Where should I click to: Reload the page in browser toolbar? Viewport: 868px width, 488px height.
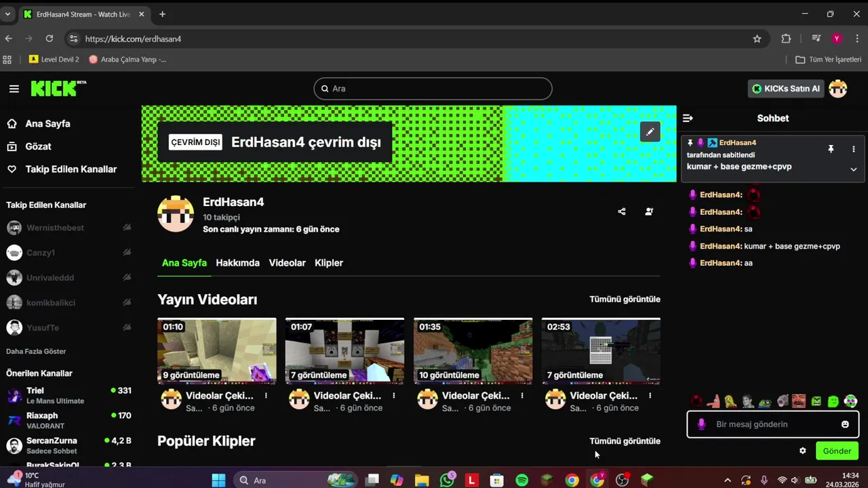pos(50,39)
